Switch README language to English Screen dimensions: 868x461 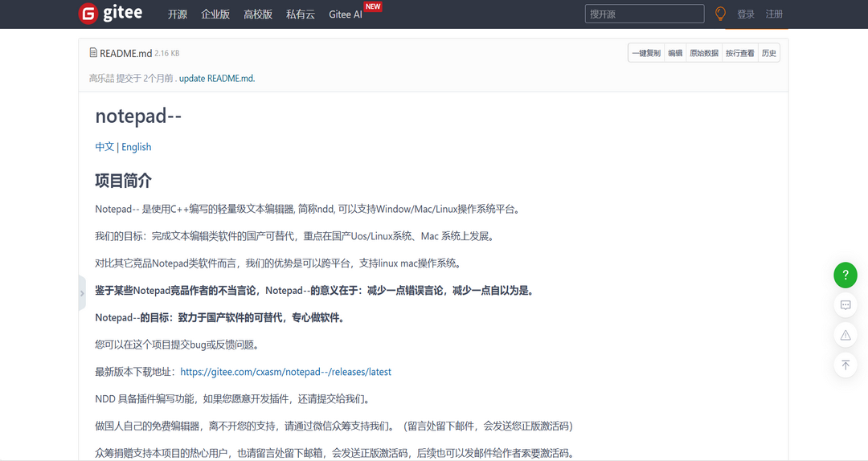[137, 147]
